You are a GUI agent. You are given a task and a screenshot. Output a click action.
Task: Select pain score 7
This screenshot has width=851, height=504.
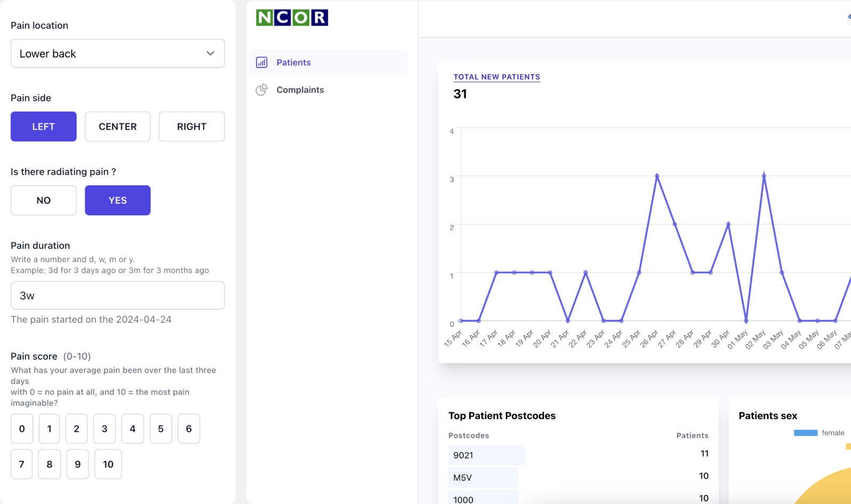tap(22, 464)
